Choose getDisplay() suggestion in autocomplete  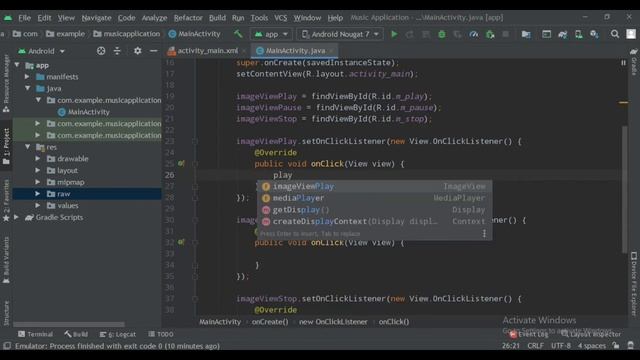tap(374, 210)
